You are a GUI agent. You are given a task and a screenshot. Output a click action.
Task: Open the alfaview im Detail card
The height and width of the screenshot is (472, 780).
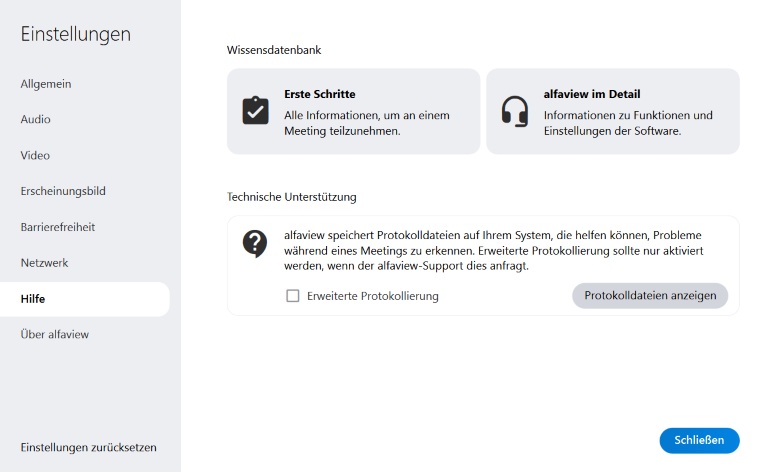click(x=612, y=111)
